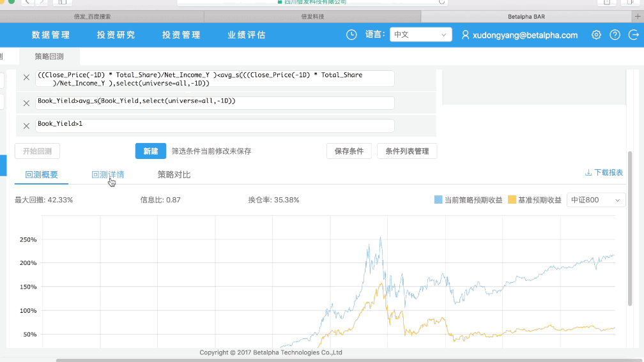
Task: Open benchmark dropdown 中证800
Action: click(x=596, y=200)
